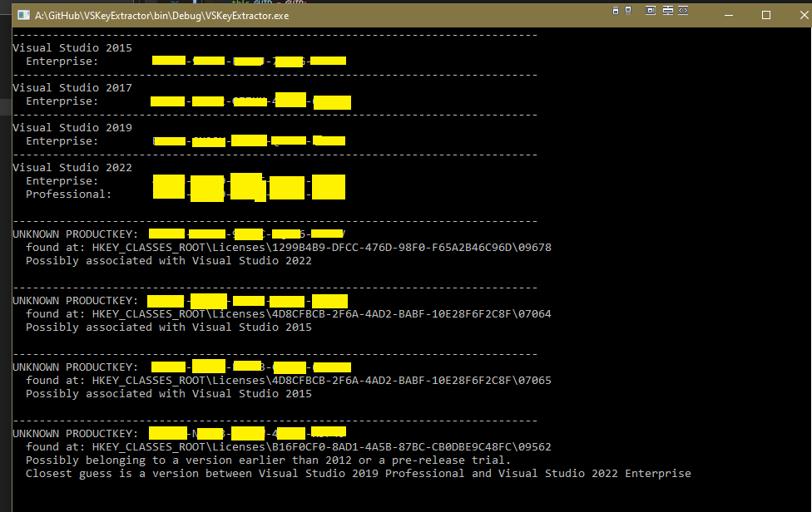The height and width of the screenshot is (512, 812).
Task: Click the first 'UNKNOWN PRODUCTKEY:' label above path ending 09678
Action: click(x=76, y=234)
